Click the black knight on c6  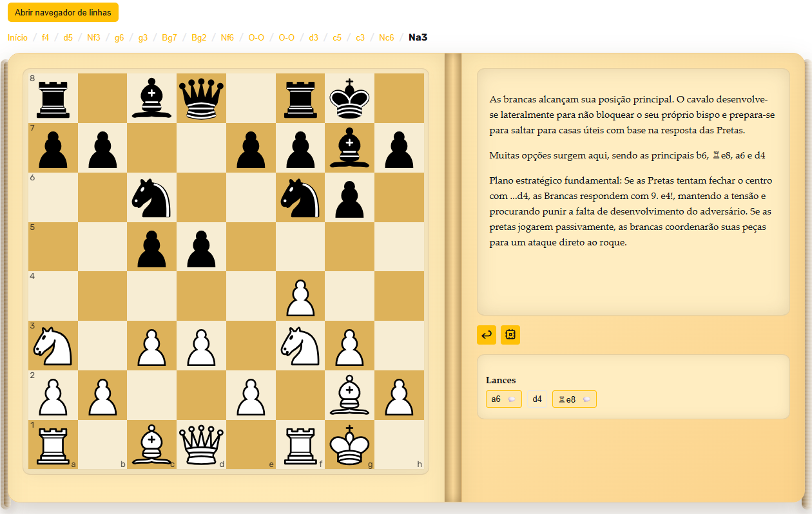(152, 197)
